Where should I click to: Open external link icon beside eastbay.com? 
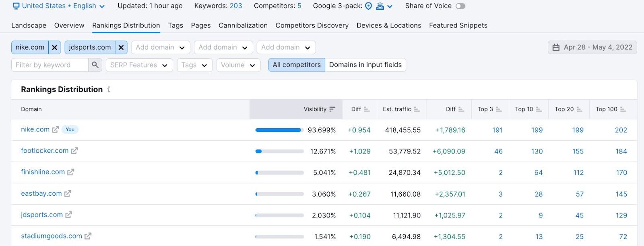(x=68, y=193)
